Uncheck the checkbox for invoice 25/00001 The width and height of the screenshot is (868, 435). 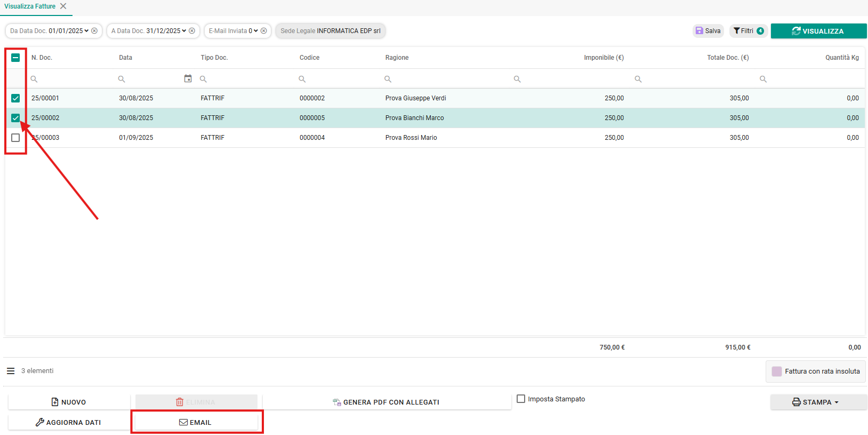click(15, 98)
